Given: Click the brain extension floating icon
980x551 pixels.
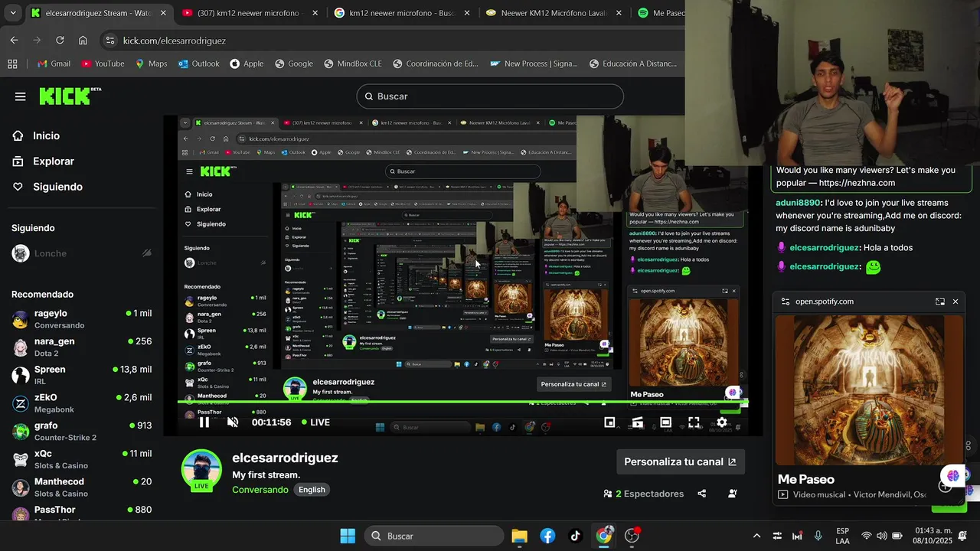Looking at the screenshot, I should tap(953, 475).
